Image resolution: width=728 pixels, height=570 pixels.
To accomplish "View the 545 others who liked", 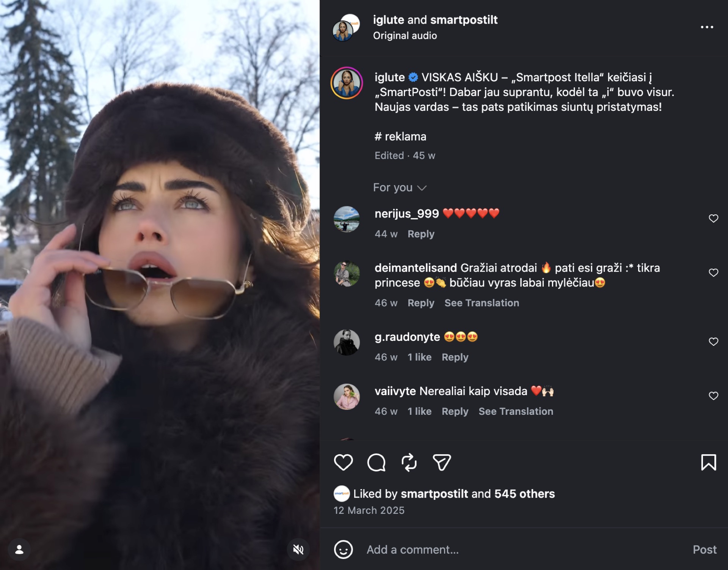I will coord(524,494).
